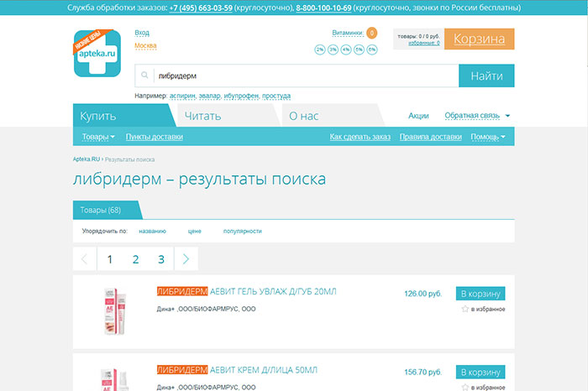Open the Витаминки link
This screenshot has height=391, width=588.
pos(347,33)
